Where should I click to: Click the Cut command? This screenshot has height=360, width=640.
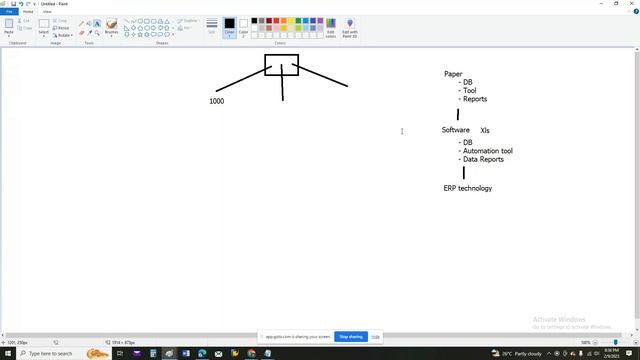pos(24,20)
